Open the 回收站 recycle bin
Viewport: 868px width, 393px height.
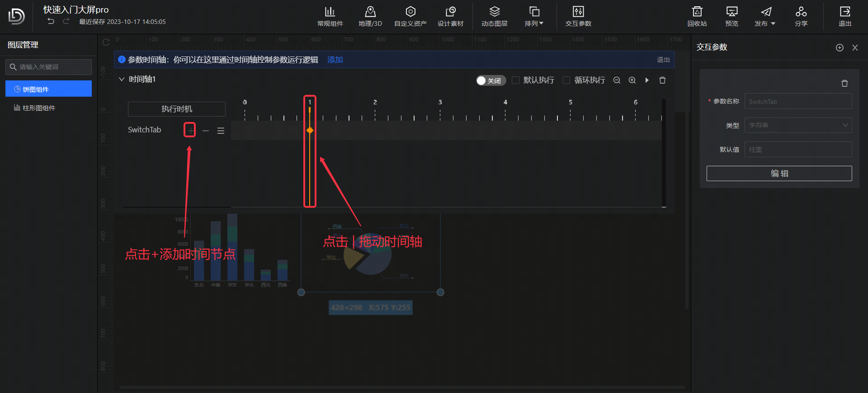pyautogui.click(x=697, y=16)
